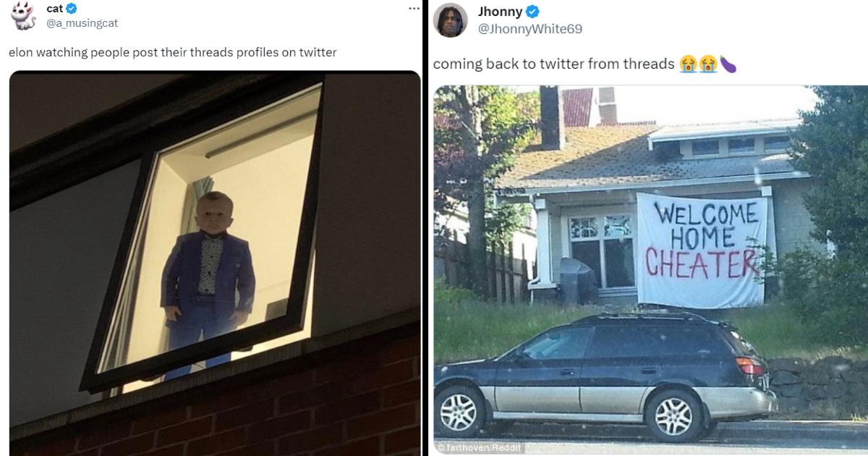Click the 'coming back to twitter from threads' text
868x456 pixels.
[x=554, y=64]
